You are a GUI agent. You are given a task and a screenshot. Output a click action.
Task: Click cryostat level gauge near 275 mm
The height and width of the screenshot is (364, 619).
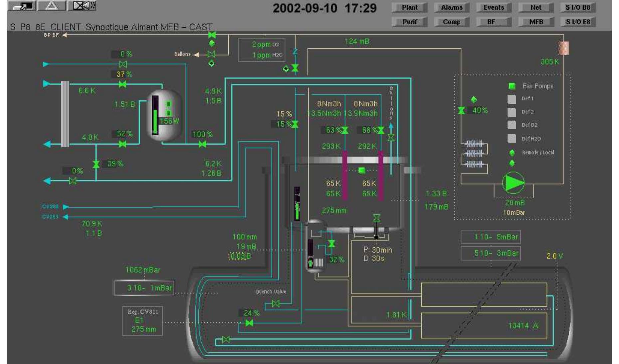click(297, 203)
